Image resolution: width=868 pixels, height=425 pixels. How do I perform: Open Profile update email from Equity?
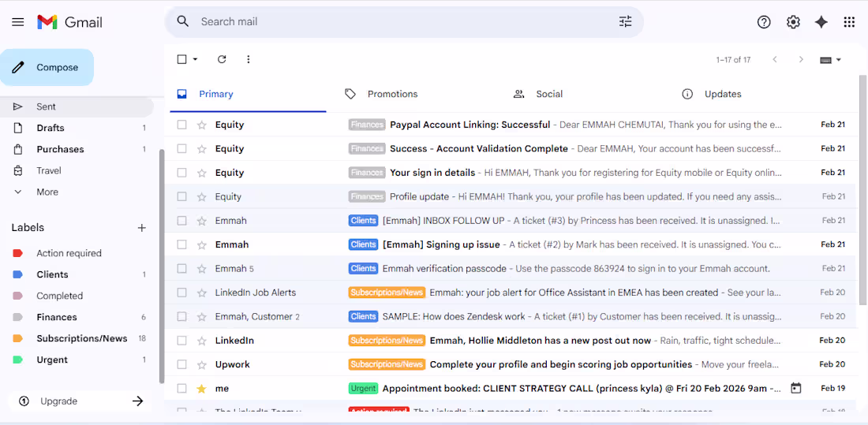click(x=511, y=196)
